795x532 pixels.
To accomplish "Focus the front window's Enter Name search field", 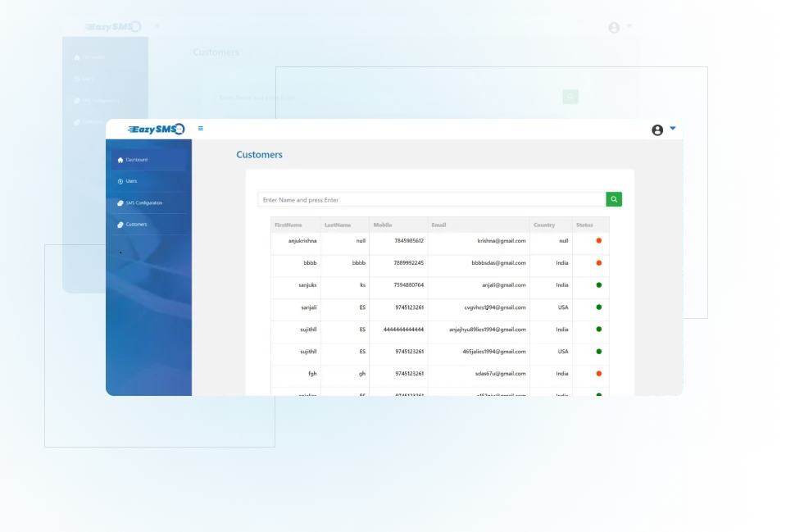I will click(x=431, y=199).
